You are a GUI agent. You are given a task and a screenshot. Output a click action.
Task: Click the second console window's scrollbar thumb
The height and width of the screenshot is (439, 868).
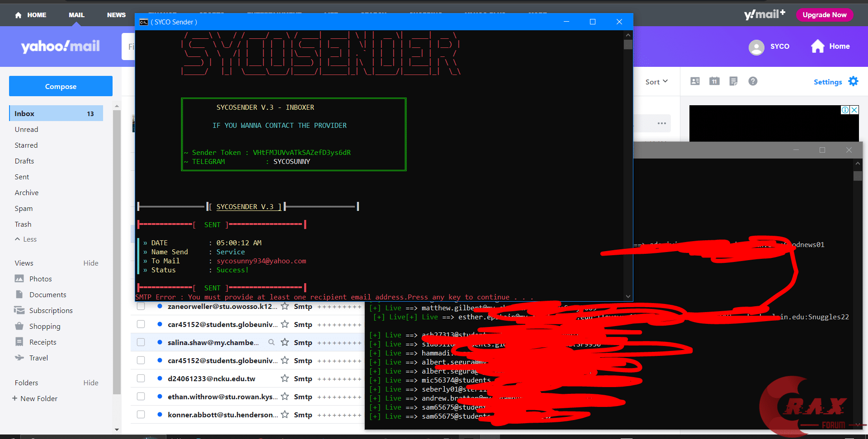[858, 176]
